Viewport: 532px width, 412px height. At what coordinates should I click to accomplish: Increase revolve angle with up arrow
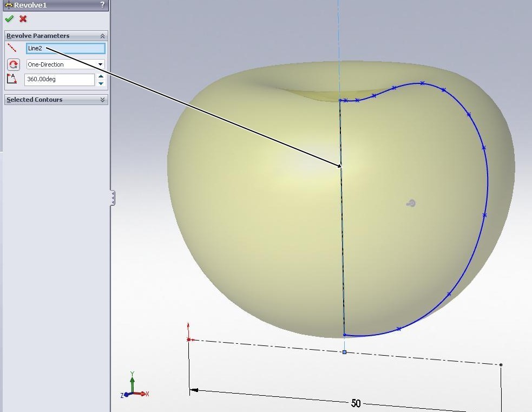[101, 76]
